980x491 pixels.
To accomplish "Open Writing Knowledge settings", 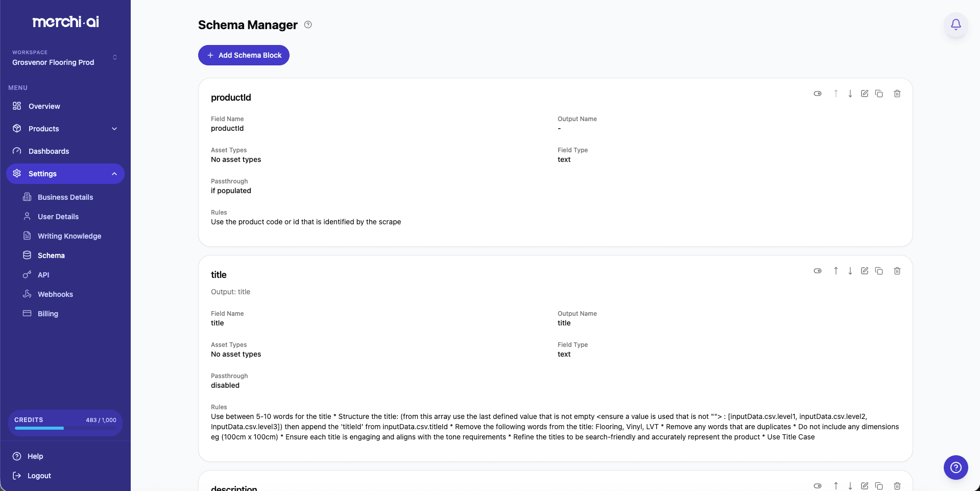I will (x=68, y=236).
